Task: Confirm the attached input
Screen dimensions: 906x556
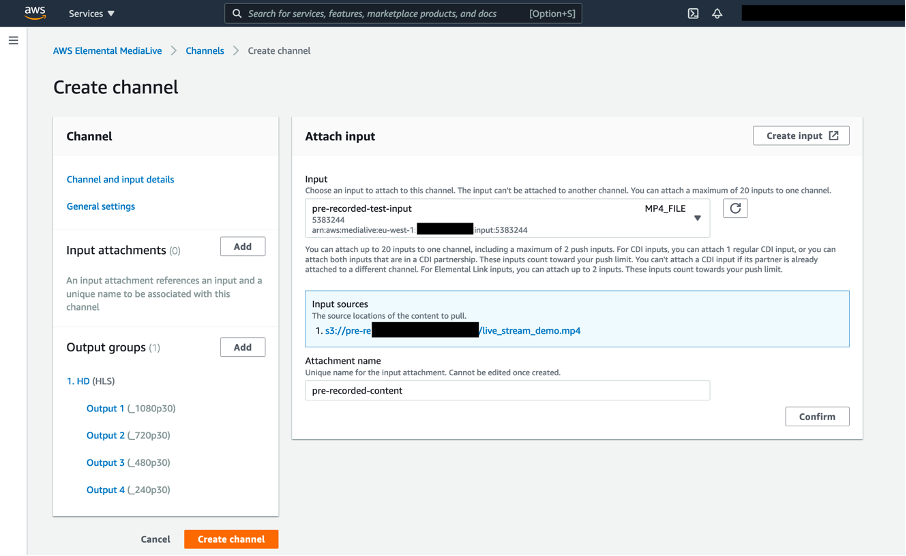Action: 817,417
